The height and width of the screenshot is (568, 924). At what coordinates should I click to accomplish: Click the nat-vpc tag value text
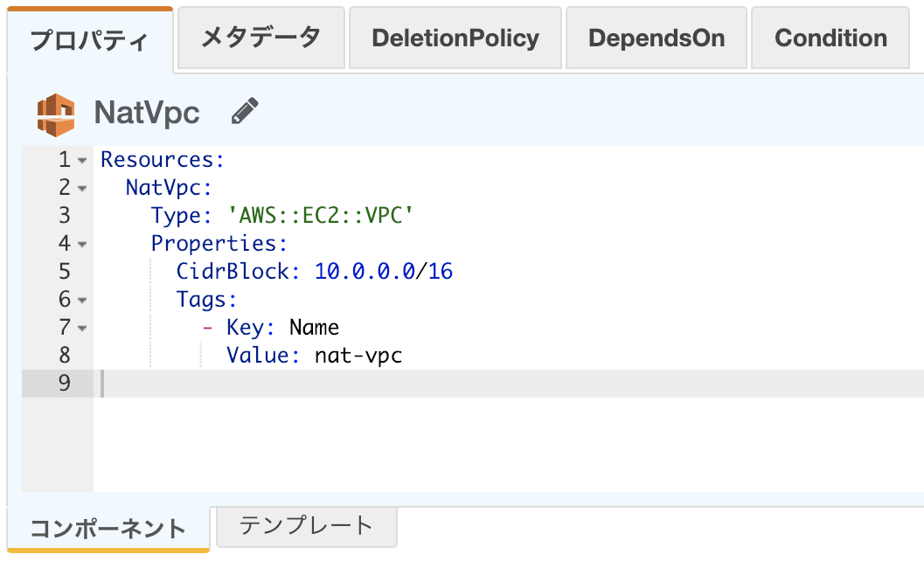358,356
